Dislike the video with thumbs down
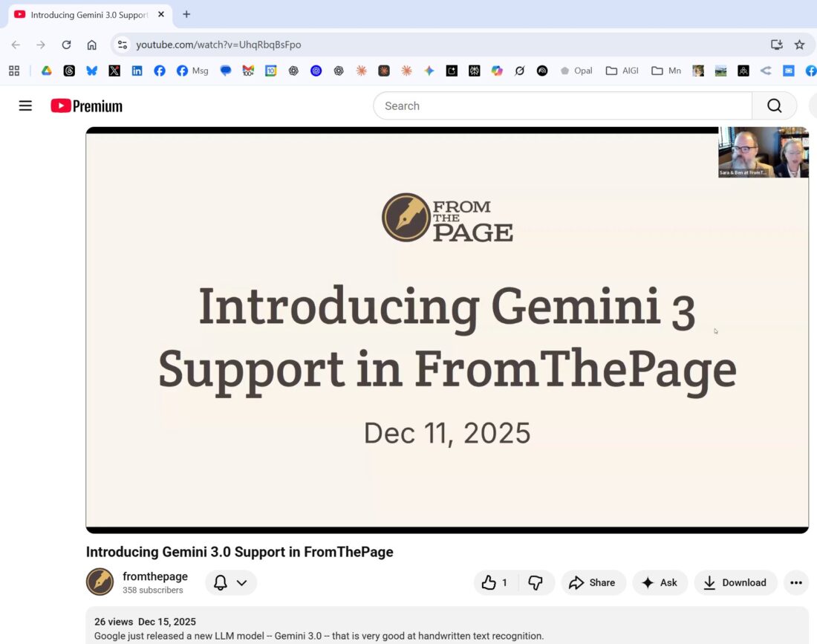 tap(536, 583)
